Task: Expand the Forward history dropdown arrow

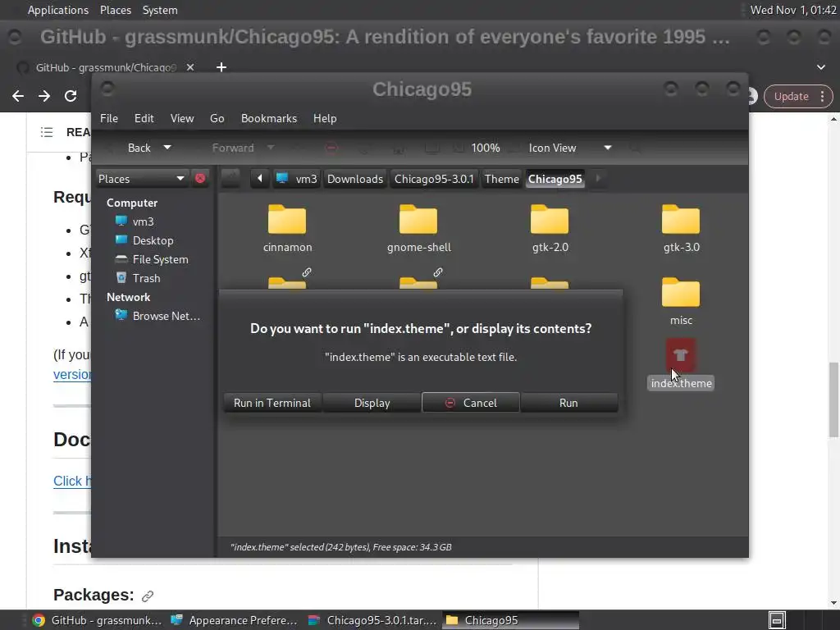Action: click(x=271, y=148)
